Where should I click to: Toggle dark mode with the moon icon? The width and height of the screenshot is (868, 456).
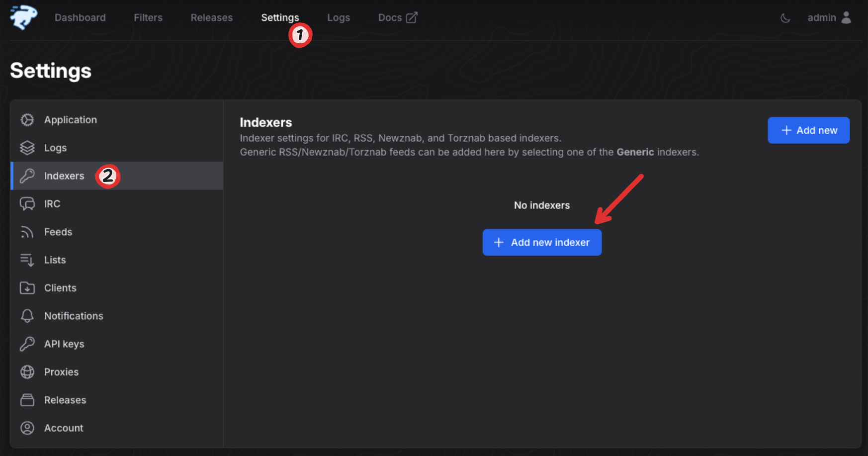tap(785, 18)
